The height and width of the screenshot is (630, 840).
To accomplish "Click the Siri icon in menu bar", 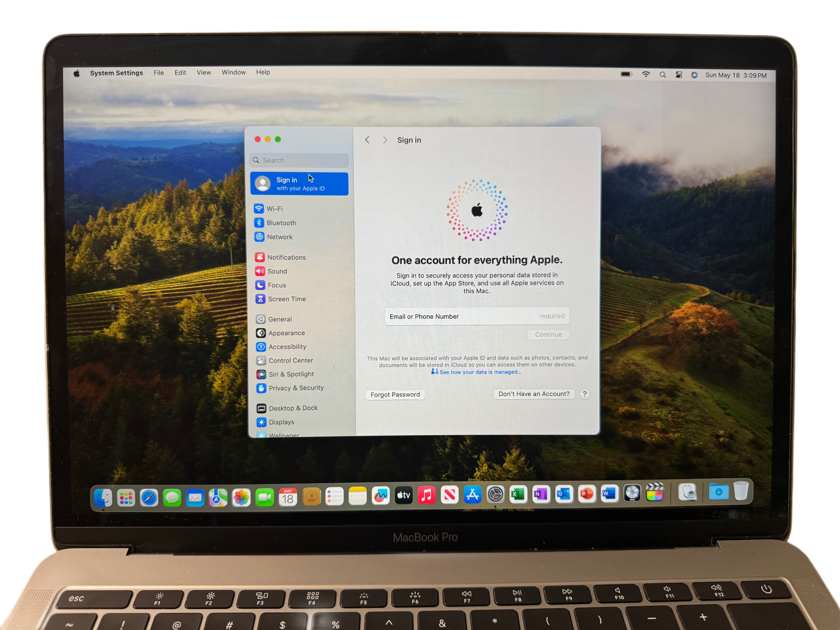I will tap(694, 75).
